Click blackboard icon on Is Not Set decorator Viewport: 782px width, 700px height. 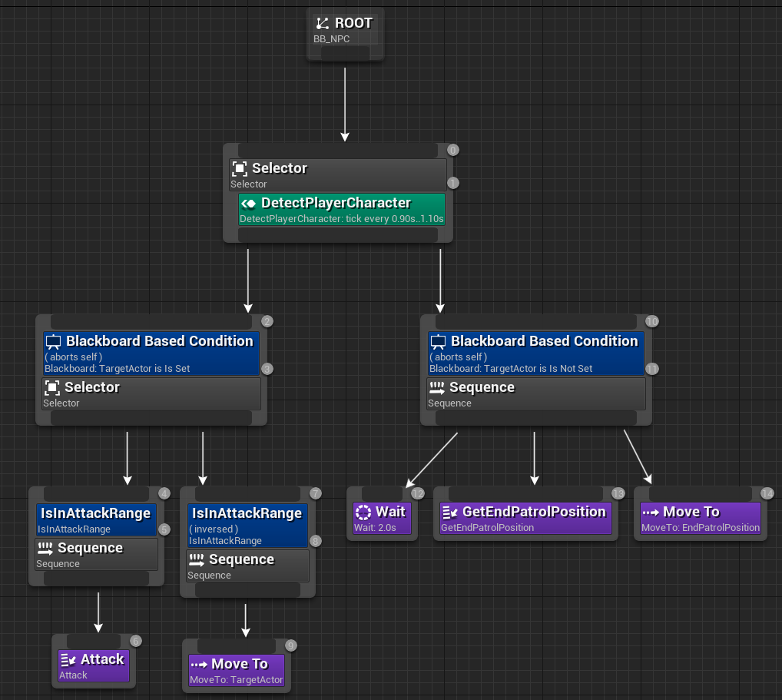tap(438, 342)
